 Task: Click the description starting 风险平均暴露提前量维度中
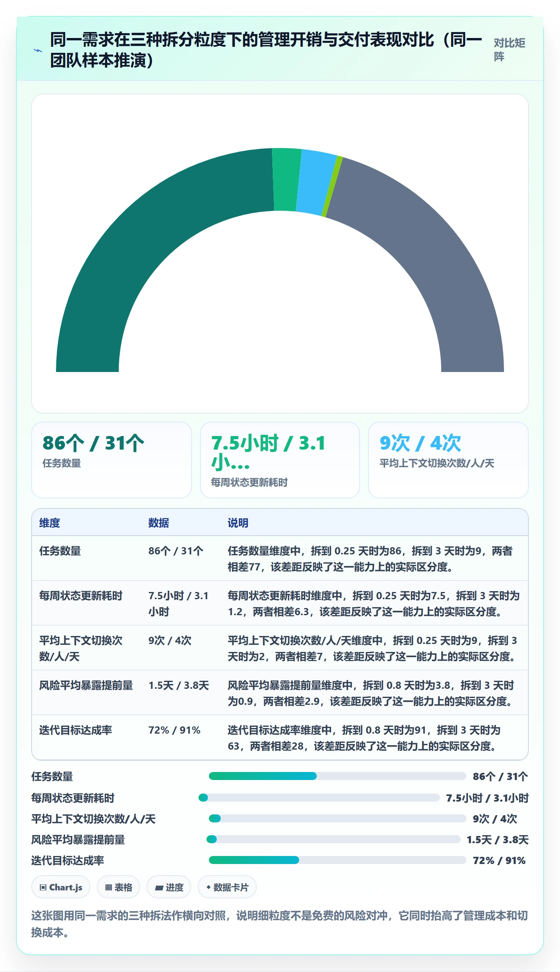pos(371,693)
